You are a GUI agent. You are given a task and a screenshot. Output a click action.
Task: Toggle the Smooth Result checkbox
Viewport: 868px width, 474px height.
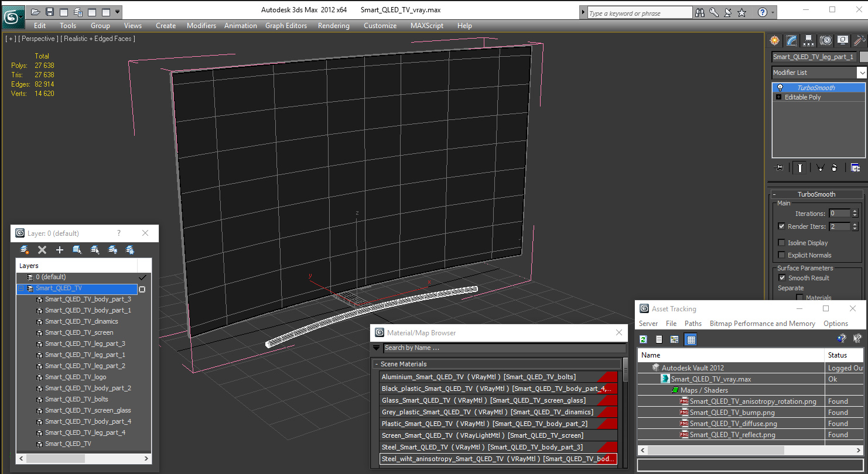pyautogui.click(x=782, y=278)
